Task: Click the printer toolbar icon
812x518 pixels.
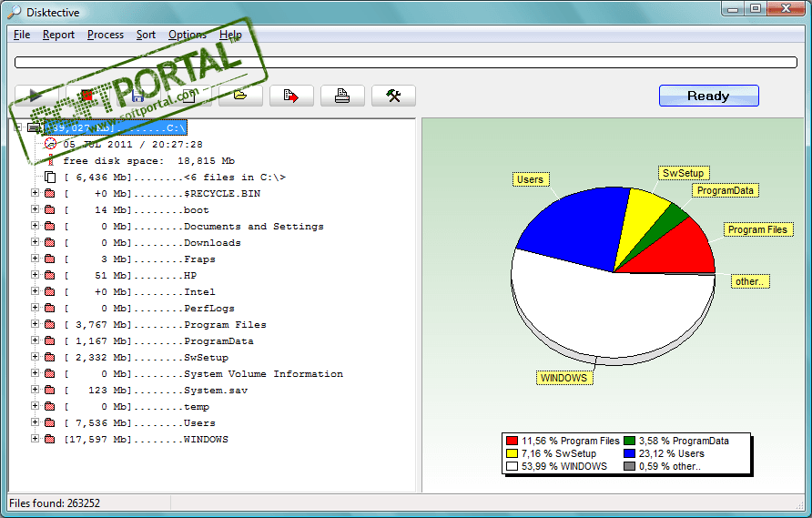Action: click(341, 96)
